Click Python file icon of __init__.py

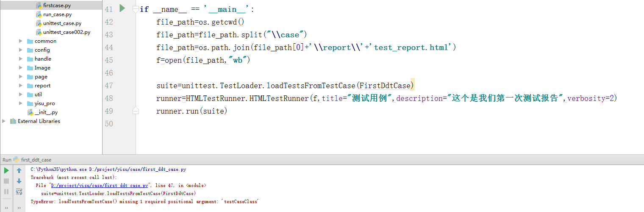30,112
